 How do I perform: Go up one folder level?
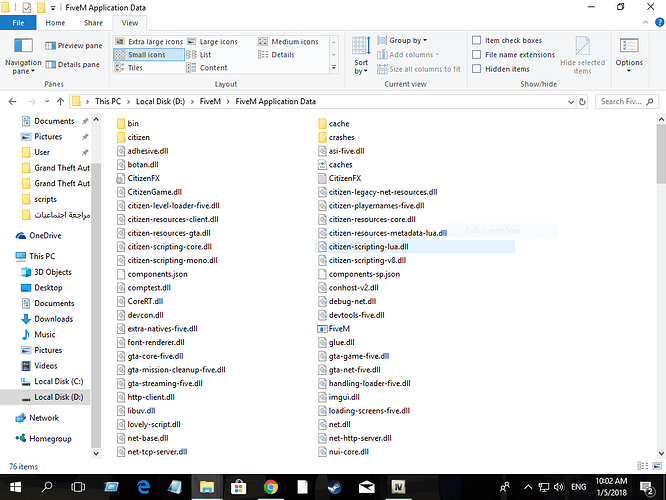pos(60,102)
